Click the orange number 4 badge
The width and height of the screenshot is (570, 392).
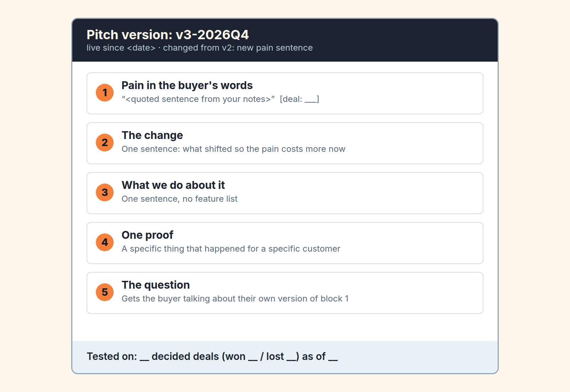tap(105, 242)
